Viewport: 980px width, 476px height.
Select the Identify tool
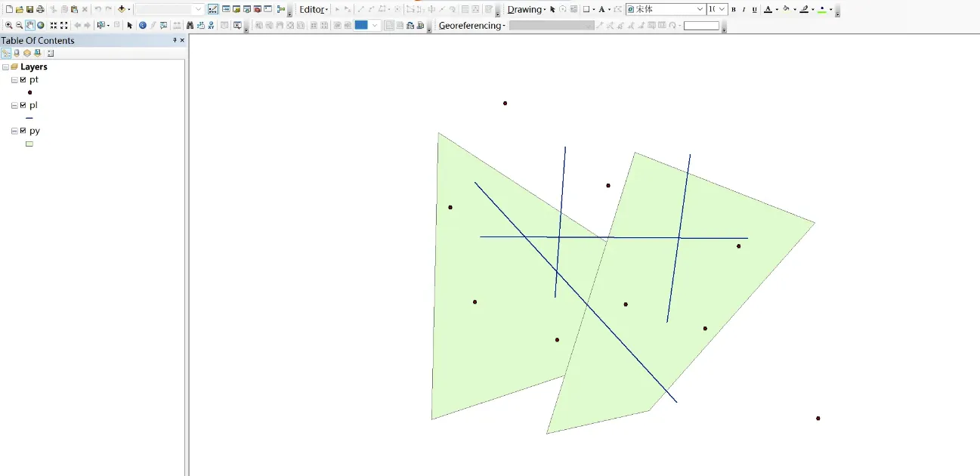pyautogui.click(x=142, y=26)
